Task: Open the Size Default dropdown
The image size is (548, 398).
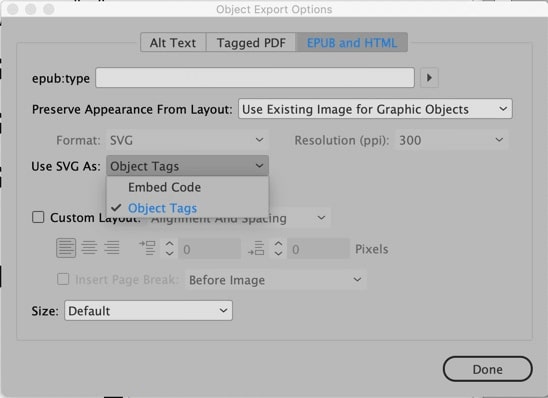Action: click(x=148, y=310)
